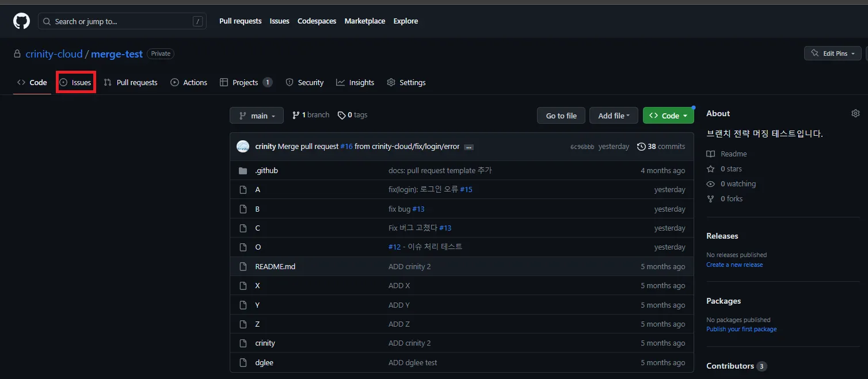
Task: Click the Private repository badge
Action: [161, 54]
